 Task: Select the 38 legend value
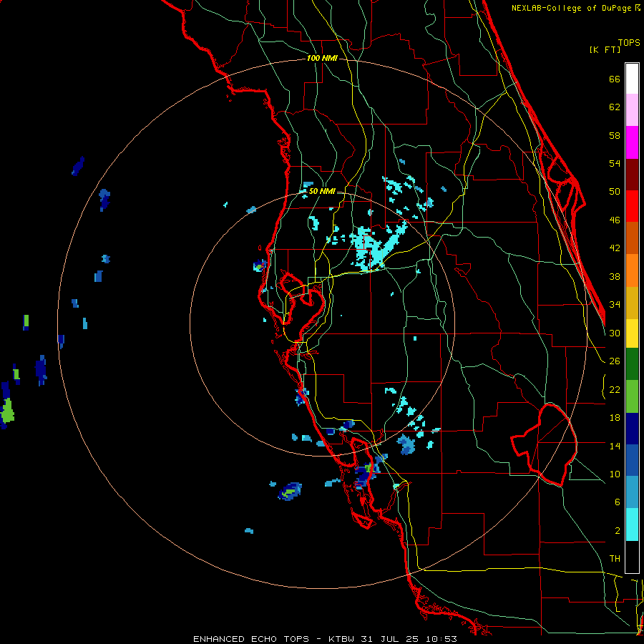click(615, 277)
